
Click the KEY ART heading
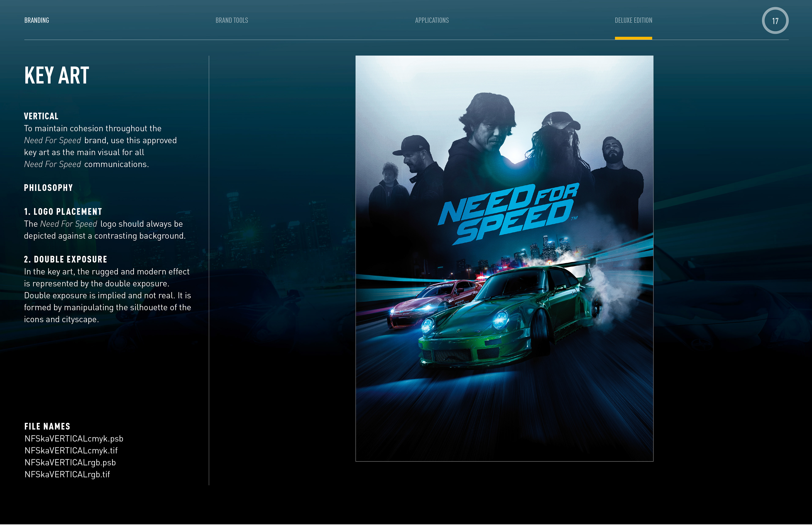point(57,75)
